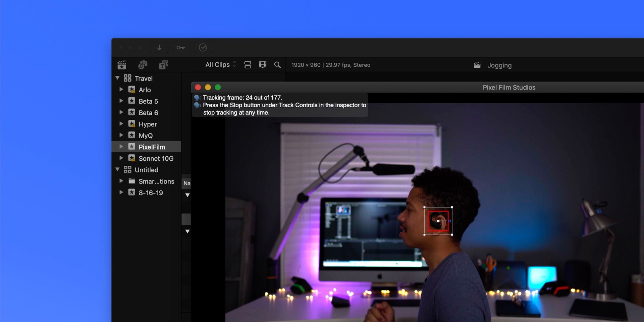
Task: Click the background tasks checkmark icon
Action: point(203,47)
